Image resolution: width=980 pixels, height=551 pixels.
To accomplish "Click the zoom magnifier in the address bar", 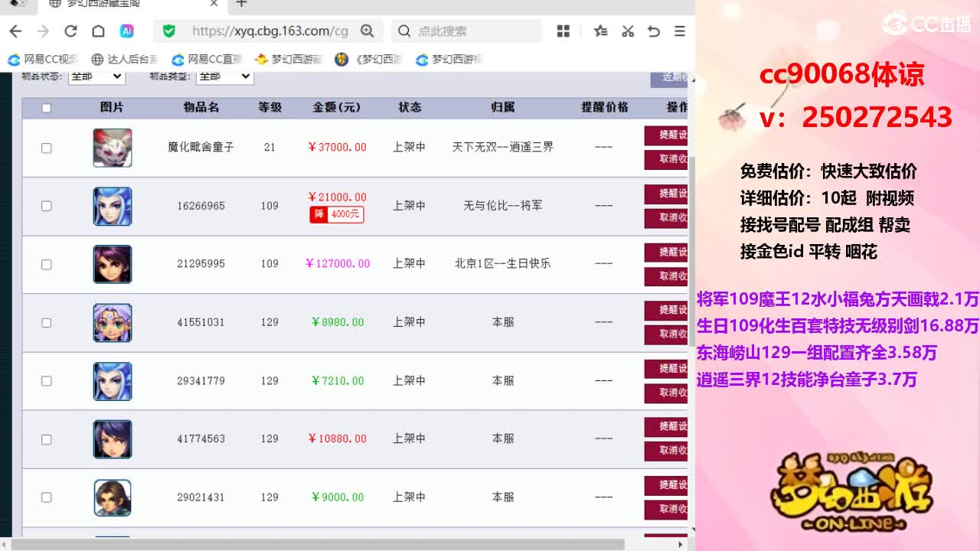I will click(x=367, y=31).
